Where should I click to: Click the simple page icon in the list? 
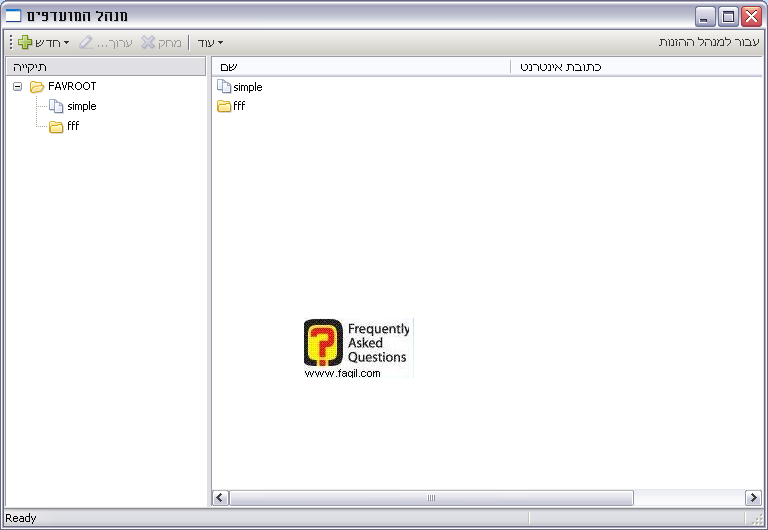click(224, 87)
